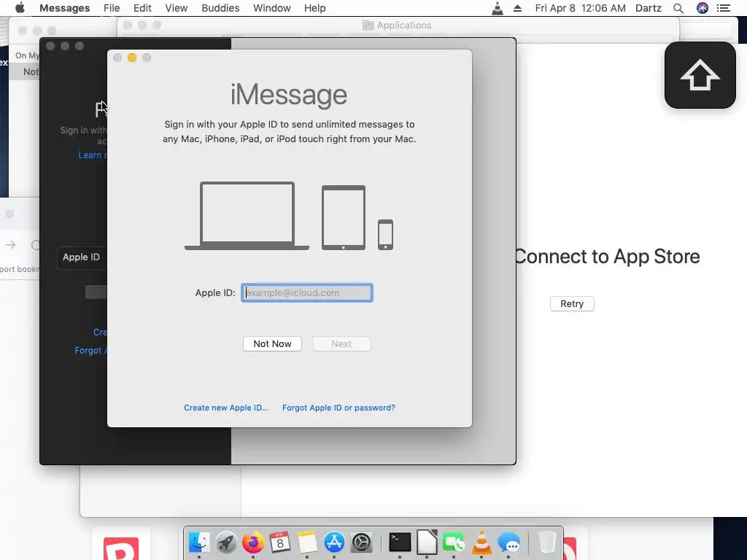This screenshot has width=747, height=560.
Task: Click the Learn more link in dark window
Action: click(93, 155)
